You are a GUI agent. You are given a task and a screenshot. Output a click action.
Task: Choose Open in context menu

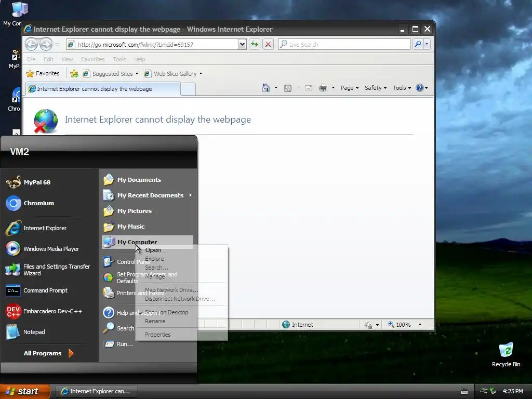point(153,250)
